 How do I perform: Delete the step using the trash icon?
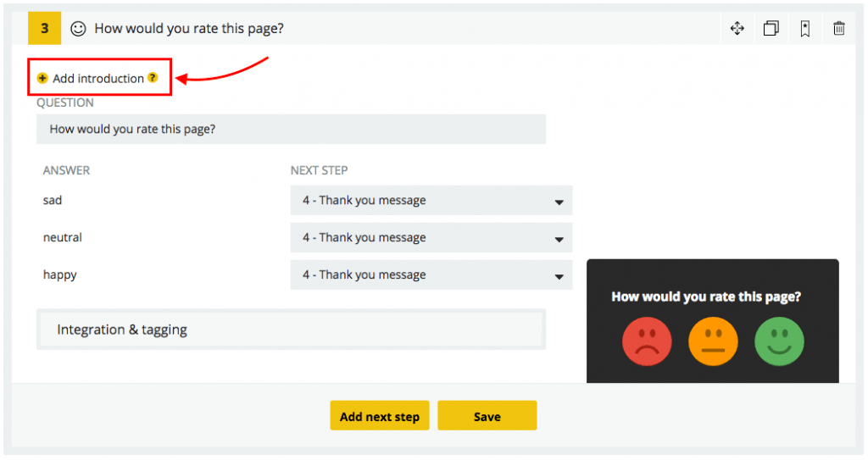[839, 28]
